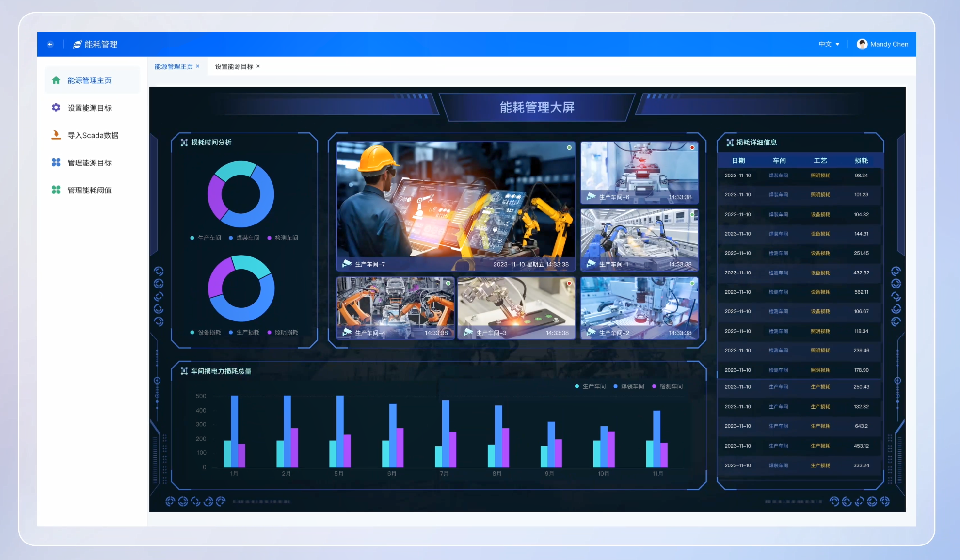Toggle 焊装车间 legend under top donut
960x560 pixels.
click(244, 238)
